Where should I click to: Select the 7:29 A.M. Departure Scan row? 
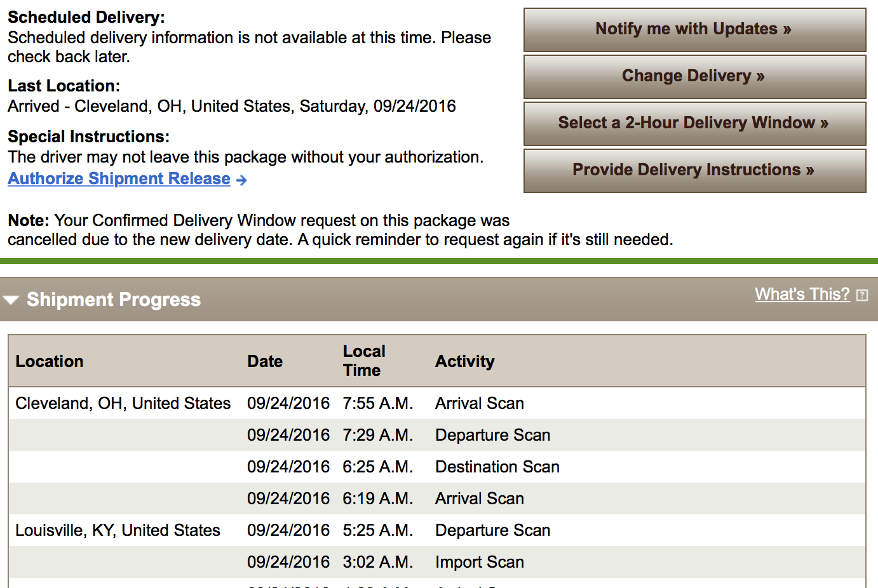437,435
